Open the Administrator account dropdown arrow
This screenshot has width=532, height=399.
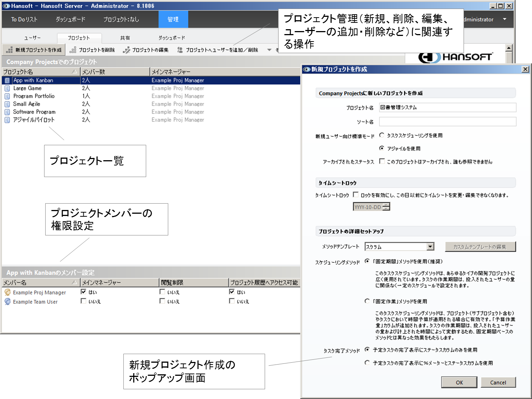[x=505, y=19]
